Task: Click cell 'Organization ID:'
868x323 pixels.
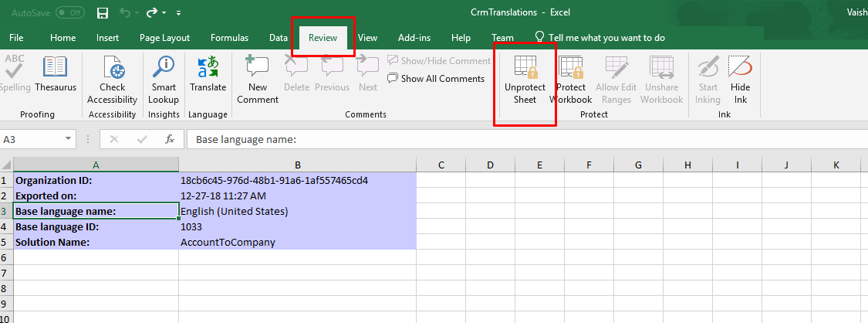Action: tap(96, 180)
